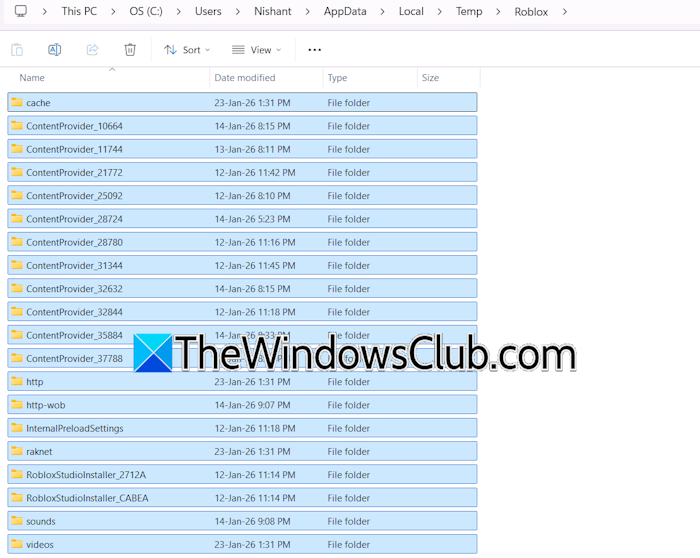Viewport: 700px width, 558px height.
Task: Go to Roblox breadcrumb
Action: click(531, 12)
